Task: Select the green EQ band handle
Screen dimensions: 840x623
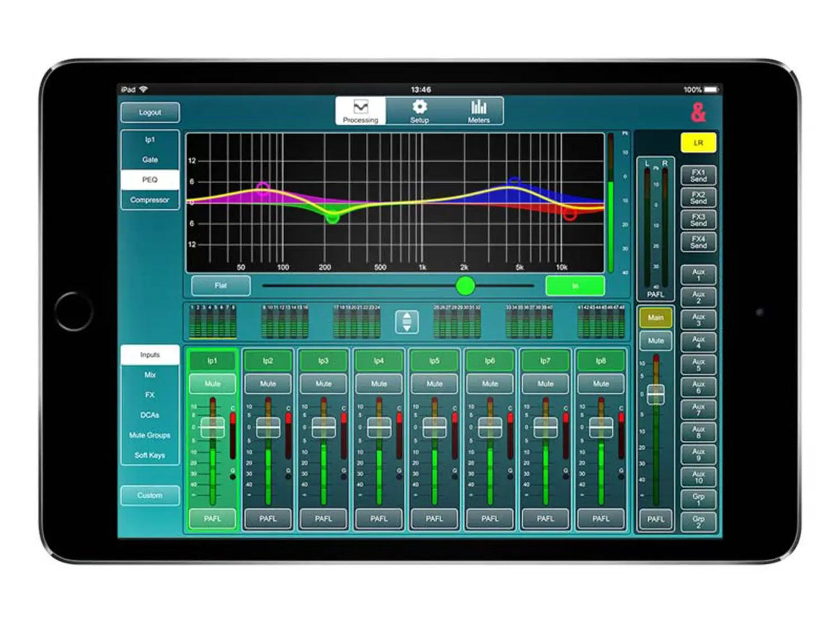Action: [333, 218]
